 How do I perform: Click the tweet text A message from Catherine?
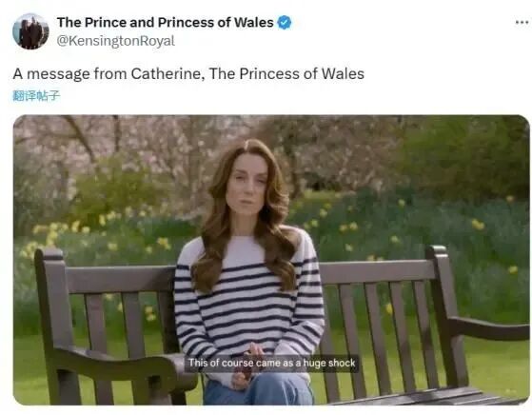[188, 73]
